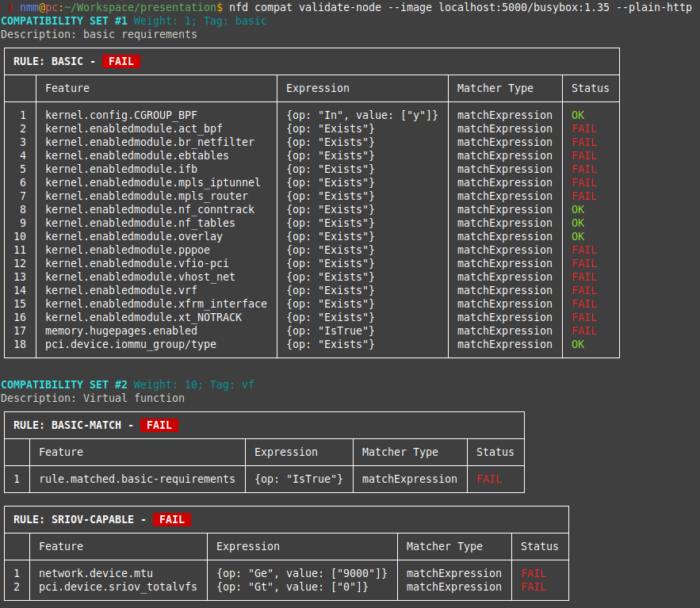Select the kernel.config.CGROUP_BPF feature text

120,115
